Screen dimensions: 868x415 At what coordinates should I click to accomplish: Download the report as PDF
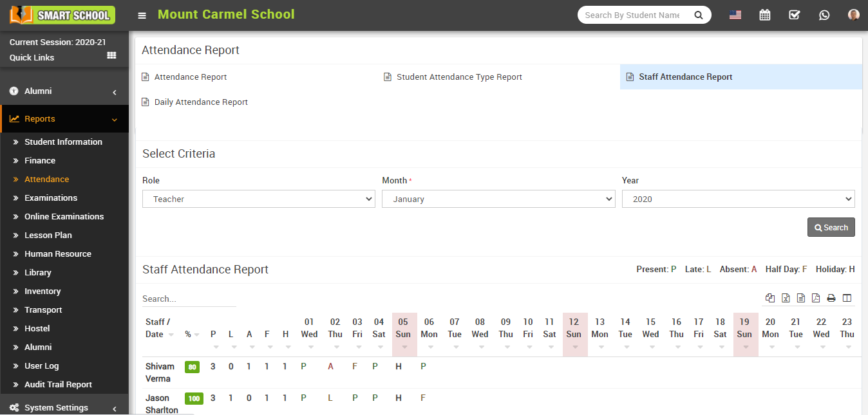816,298
